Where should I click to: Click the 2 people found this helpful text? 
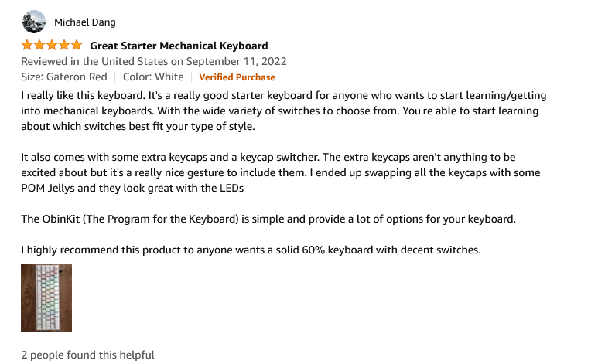[87, 355]
